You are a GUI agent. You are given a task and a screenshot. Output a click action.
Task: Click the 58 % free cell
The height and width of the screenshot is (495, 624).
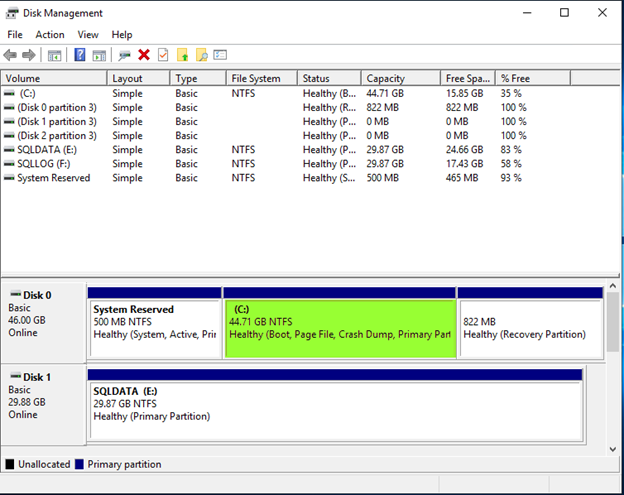[x=511, y=164]
